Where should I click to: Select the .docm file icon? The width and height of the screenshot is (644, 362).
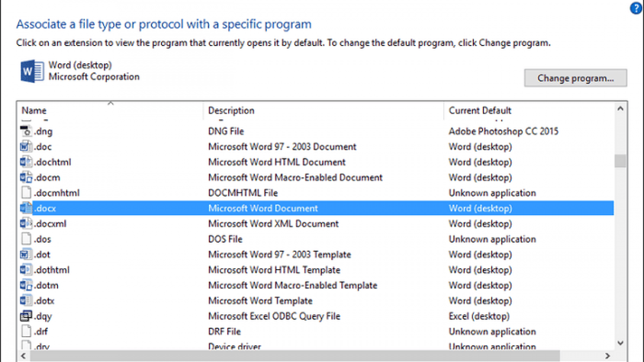pyautogui.click(x=26, y=178)
